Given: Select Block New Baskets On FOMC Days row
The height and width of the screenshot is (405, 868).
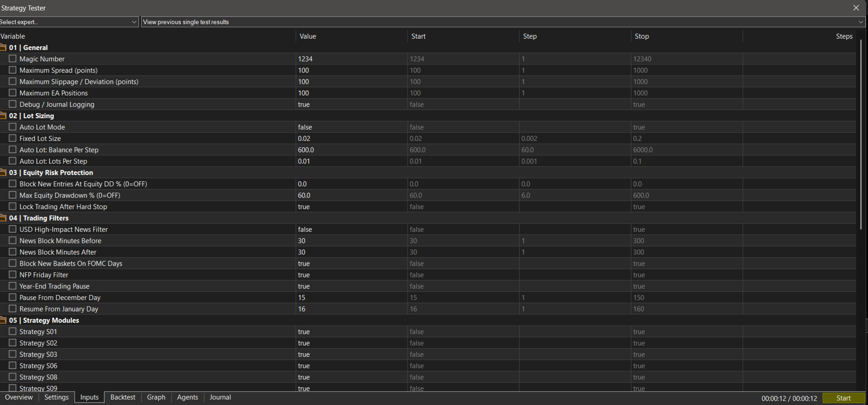Looking at the screenshot, I should [x=428, y=263].
